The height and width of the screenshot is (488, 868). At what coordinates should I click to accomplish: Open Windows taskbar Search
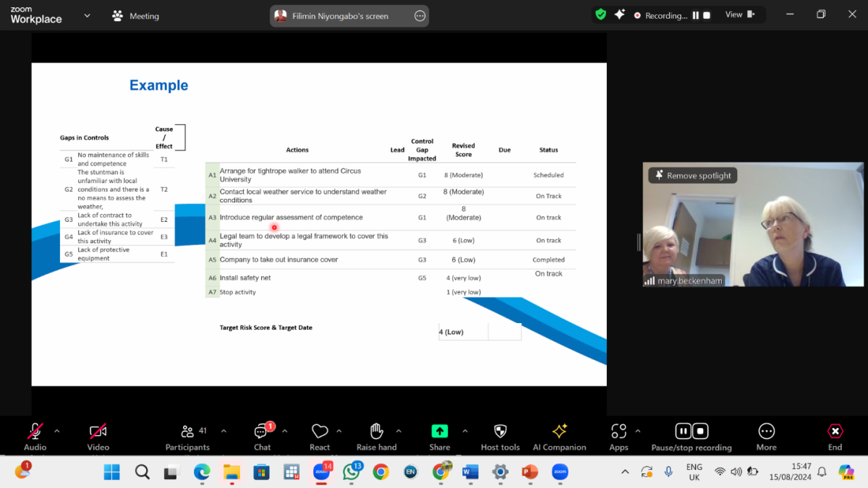click(x=142, y=472)
